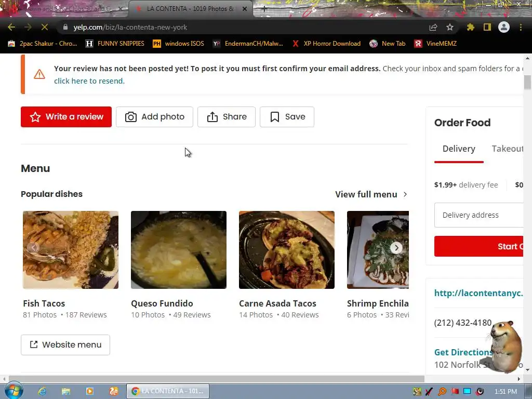Click the horizontal scrollbar thumb
532x399 pixels.
pyautogui.click(x=217, y=379)
